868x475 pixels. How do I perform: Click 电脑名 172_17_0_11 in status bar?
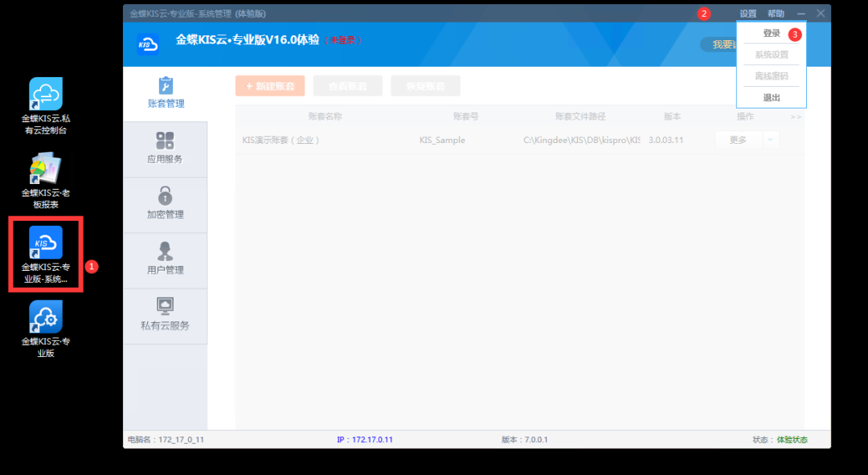click(x=166, y=440)
